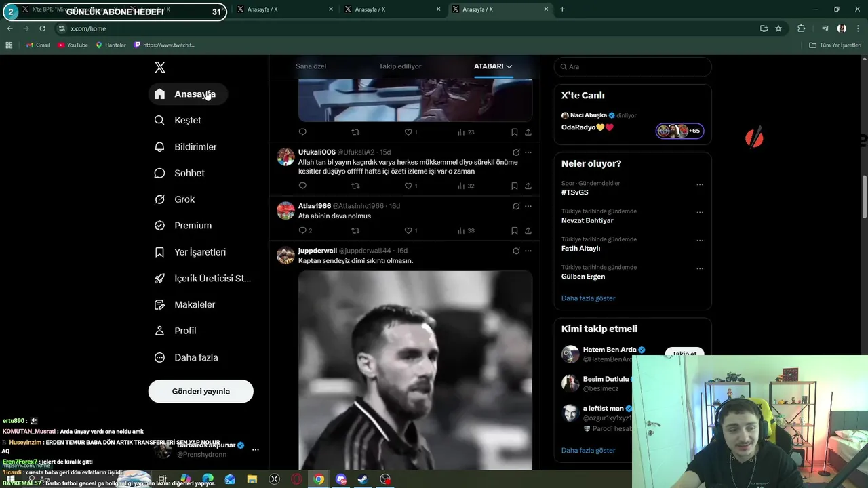This screenshot has height=488, width=868.
Task: Reply to UfukaliO06's post
Action: coord(302,186)
